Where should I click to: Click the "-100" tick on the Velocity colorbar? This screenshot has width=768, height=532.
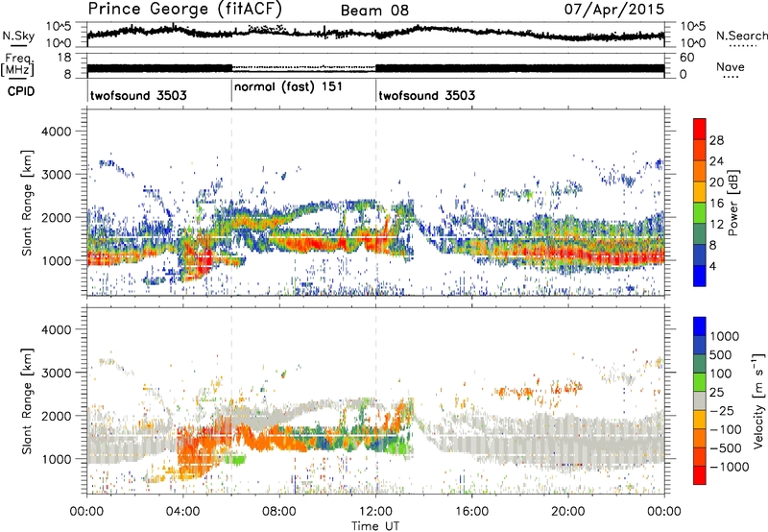[726, 429]
